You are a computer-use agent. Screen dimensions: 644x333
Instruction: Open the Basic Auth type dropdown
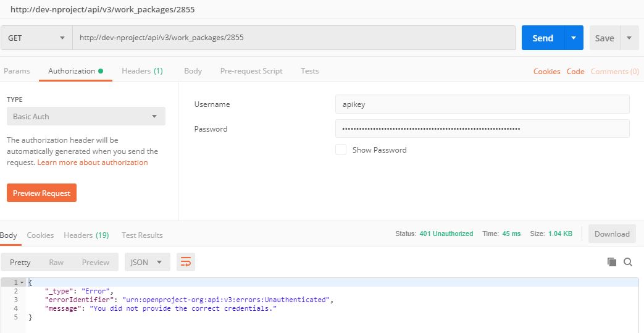pos(86,116)
